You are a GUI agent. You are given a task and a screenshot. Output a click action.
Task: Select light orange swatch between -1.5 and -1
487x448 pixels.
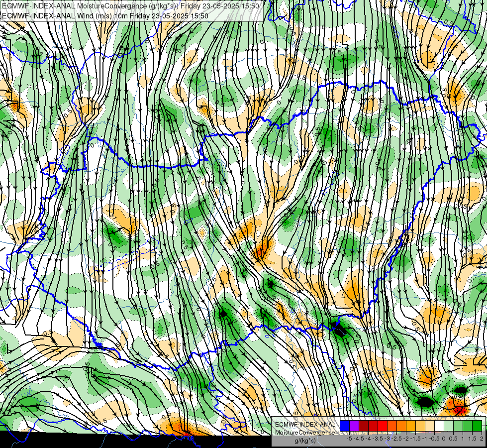pos(420,426)
